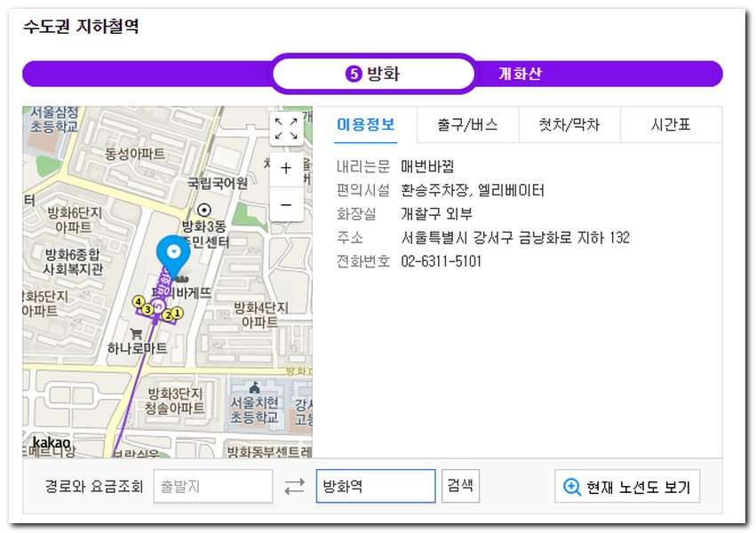Zoom out of the map
This screenshot has height=533, width=756.
[x=286, y=204]
